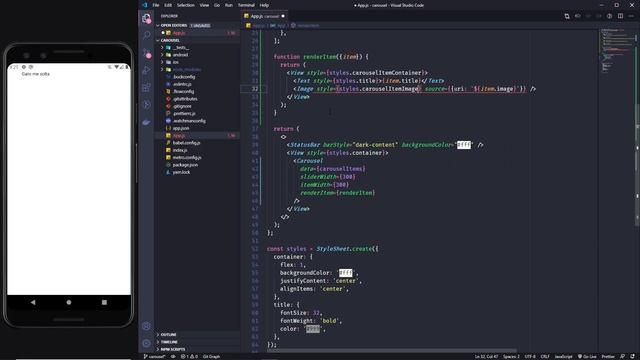
Task: Click the errors and warnings counter in status bar
Action: point(189,356)
